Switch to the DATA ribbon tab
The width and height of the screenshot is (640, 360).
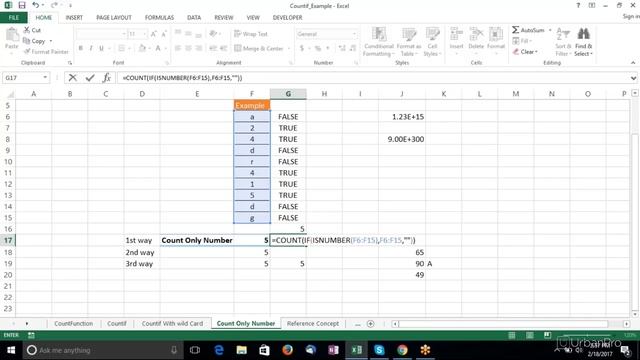pos(194,18)
